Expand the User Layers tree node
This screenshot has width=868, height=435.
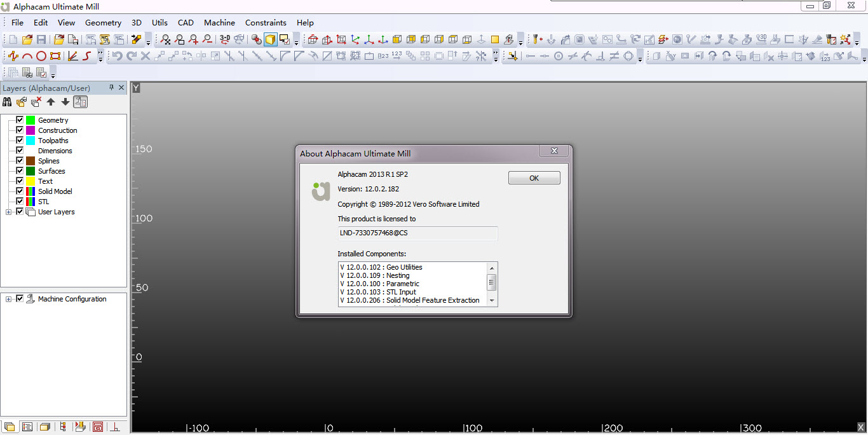coord(9,212)
